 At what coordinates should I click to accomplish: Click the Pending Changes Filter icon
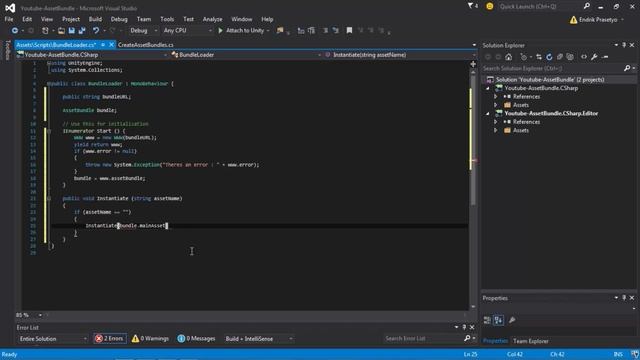pyautogui.click(x=524, y=57)
